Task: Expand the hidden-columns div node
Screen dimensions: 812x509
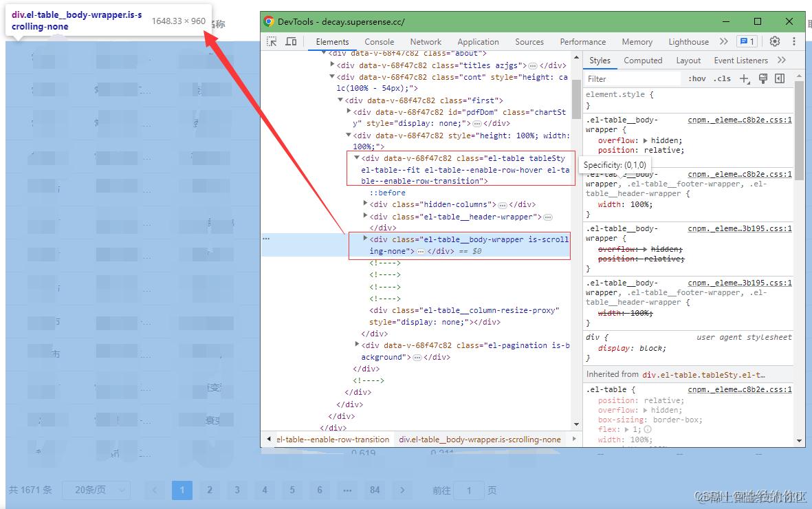Action: point(365,204)
